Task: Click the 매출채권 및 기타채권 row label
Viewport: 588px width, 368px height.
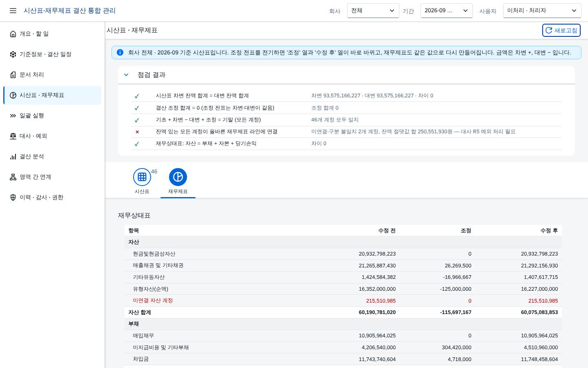Action: pos(158,265)
